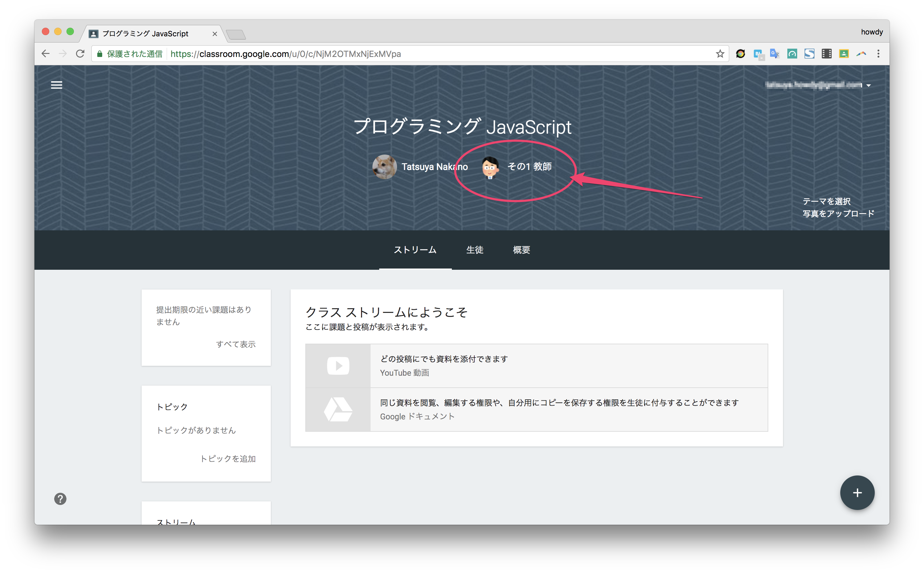Switch to the 生徒 tab
The image size is (924, 574).
pyautogui.click(x=475, y=250)
